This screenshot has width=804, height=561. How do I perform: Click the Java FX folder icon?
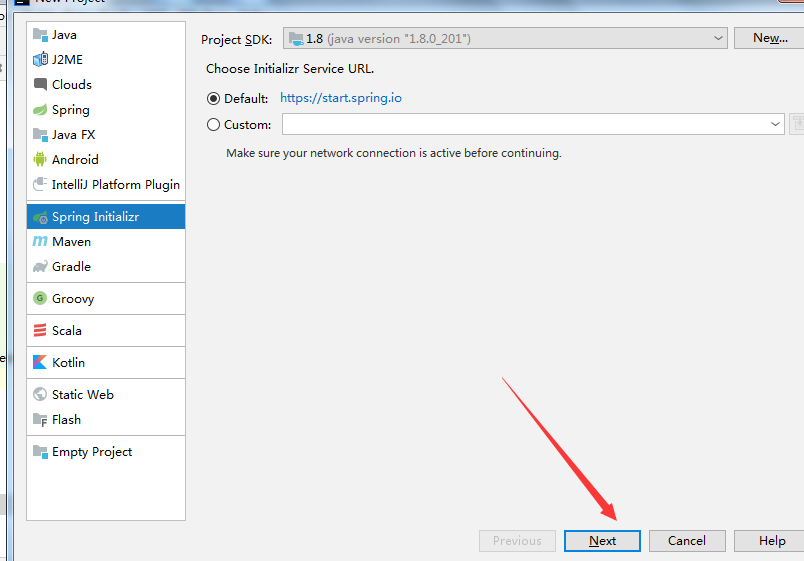pos(40,135)
